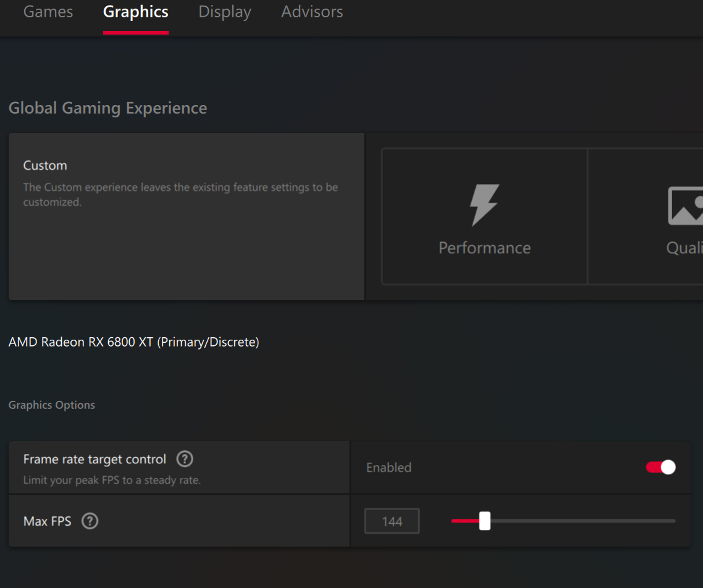Screen dimensions: 703x588
Task: Click the Enabled status text
Action: [389, 468]
